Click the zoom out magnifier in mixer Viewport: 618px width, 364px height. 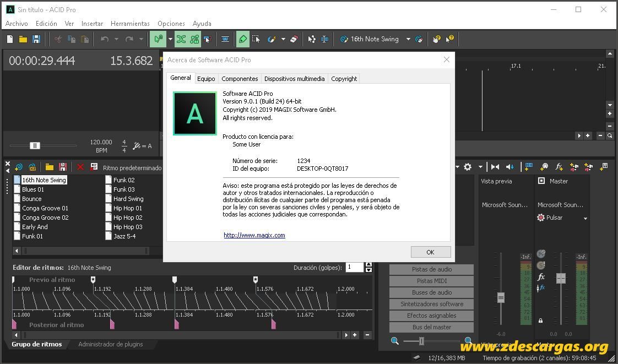tap(394, 341)
